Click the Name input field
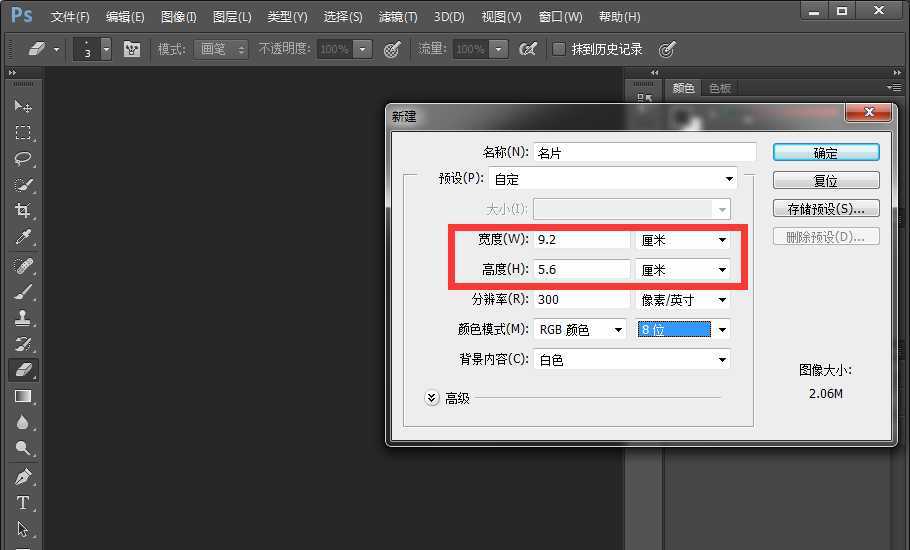 tap(644, 153)
